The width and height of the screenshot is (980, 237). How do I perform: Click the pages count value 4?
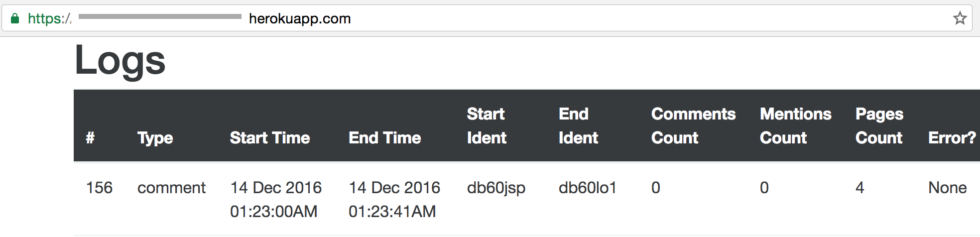[x=860, y=188]
